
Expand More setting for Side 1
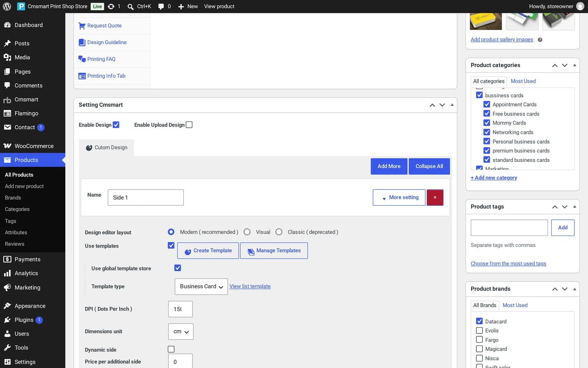(x=399, y=198)
